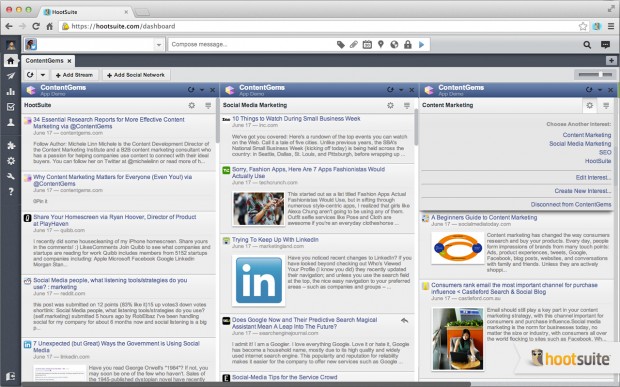Toggle privacy lock icon in compose bar
Viewport: 620px width, 387px height.
[408, 45]
